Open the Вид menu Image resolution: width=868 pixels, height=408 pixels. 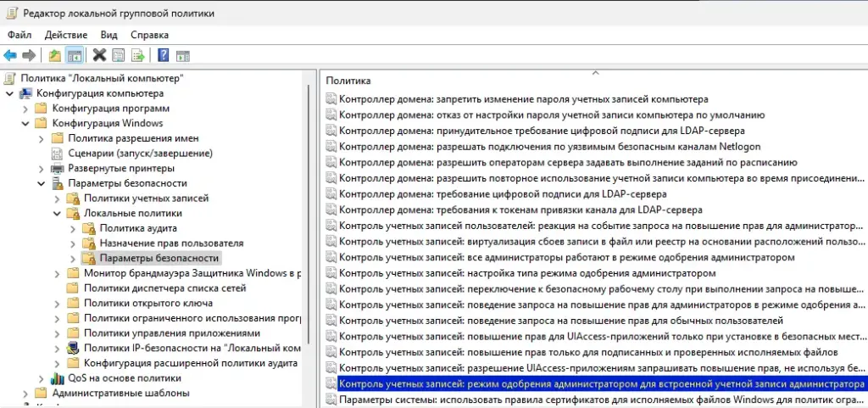point(108,35)
